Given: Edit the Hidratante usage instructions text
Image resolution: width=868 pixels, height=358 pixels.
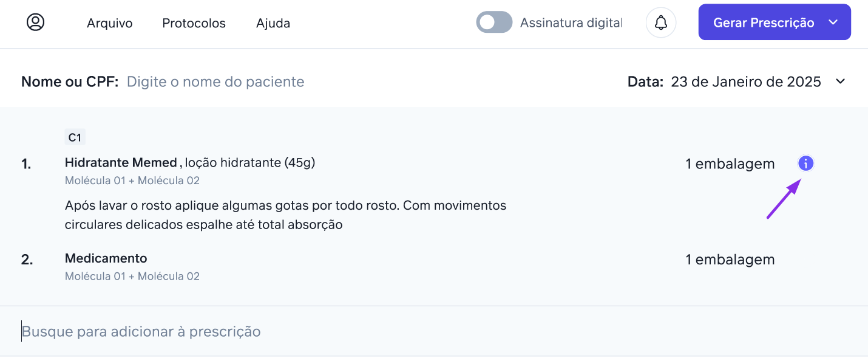Looking at the screenshot, I should (x=285, y=215).
